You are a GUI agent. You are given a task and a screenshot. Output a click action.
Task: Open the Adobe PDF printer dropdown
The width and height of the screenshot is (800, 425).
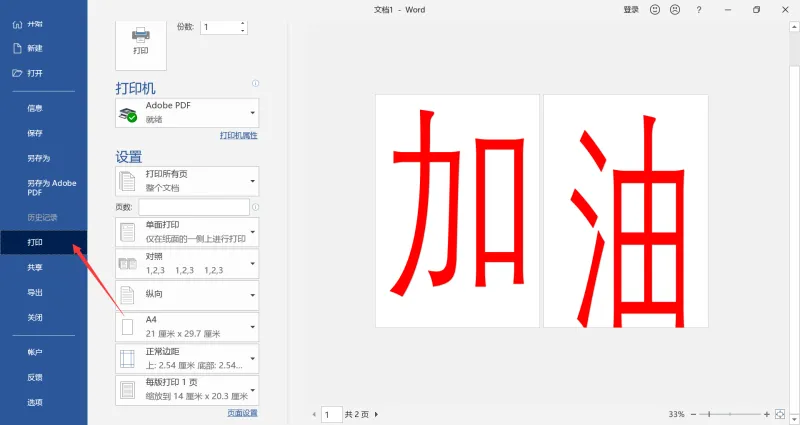[187, 113]
